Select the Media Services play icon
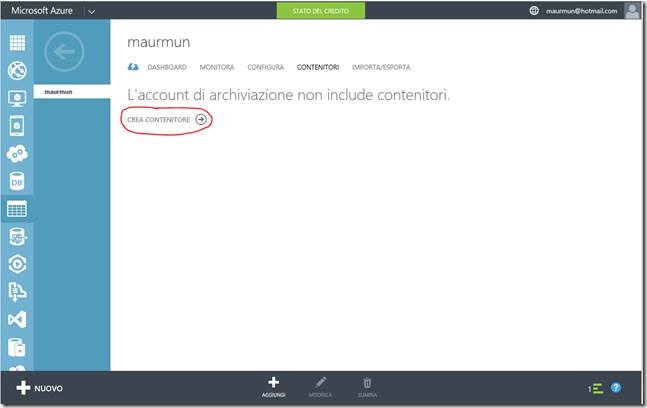This screenshot has width=647, height=408. (x=17, y=264)
